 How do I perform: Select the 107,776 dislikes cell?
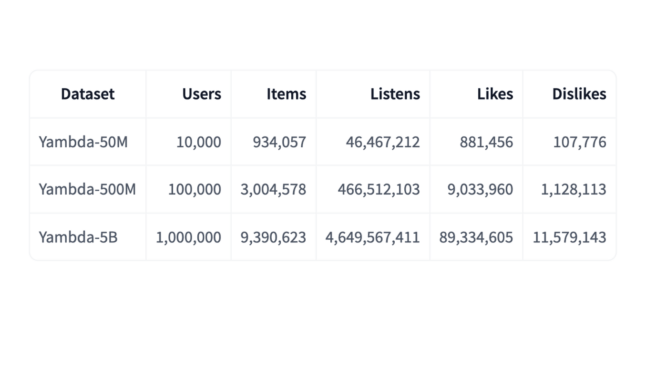(580, 142)
